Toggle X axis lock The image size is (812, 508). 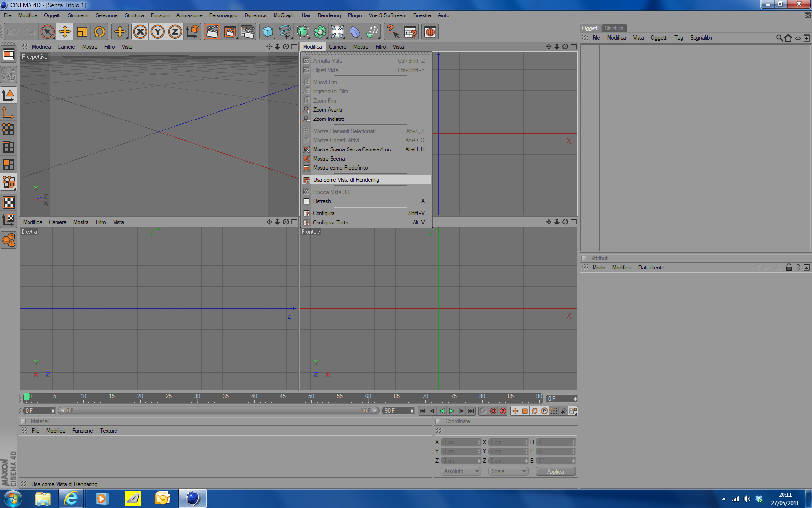click(140, 32)
